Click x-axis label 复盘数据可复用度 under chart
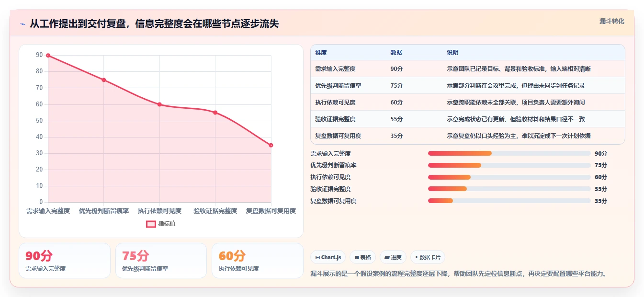The height and width of the screenshot is (297, 644). pos(271,211)
